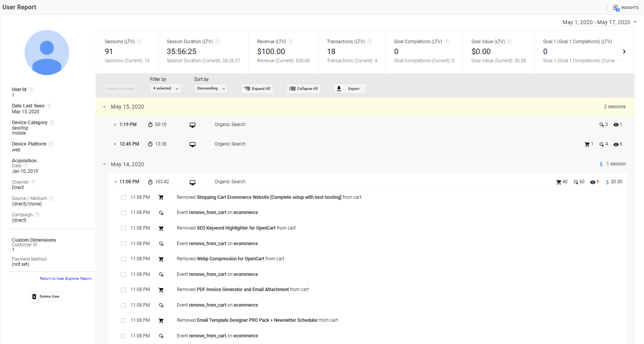Click the Create Segment button
The width and height of the screenshot is (644, 344).
coord(120,89)
